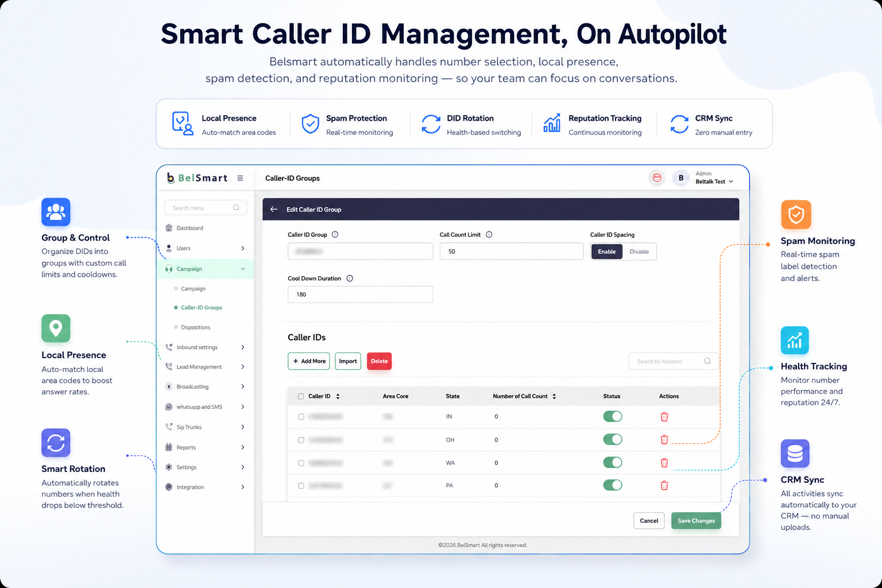Click the Dashboard home icon
The image size is (882, 588).
(169, 228)
